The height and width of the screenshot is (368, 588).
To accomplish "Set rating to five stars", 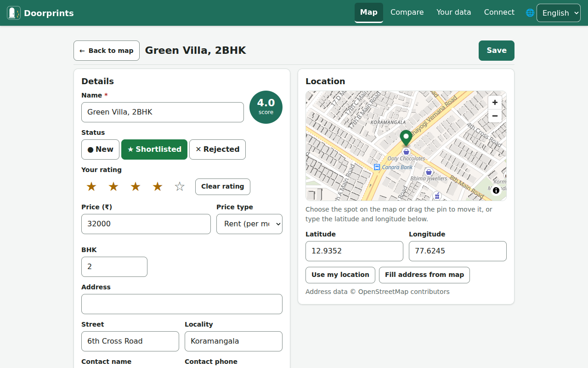I will point(180,187).
